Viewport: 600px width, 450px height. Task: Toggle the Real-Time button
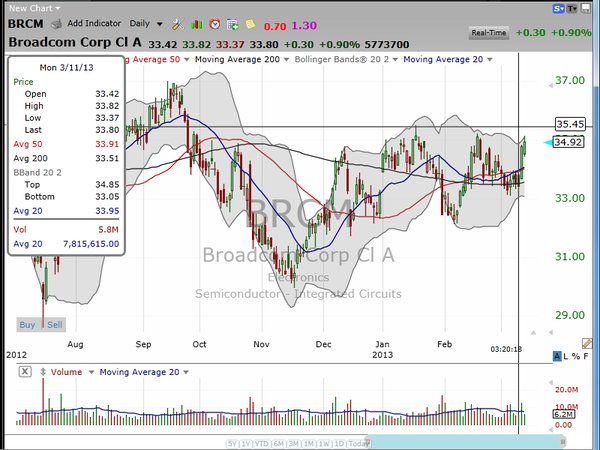489,33
